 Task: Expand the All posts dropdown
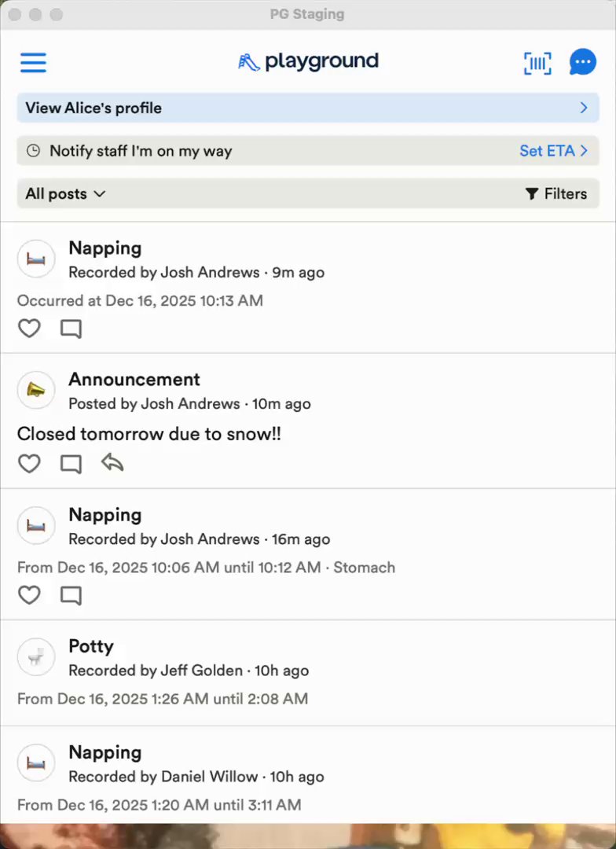click(65, 193)
